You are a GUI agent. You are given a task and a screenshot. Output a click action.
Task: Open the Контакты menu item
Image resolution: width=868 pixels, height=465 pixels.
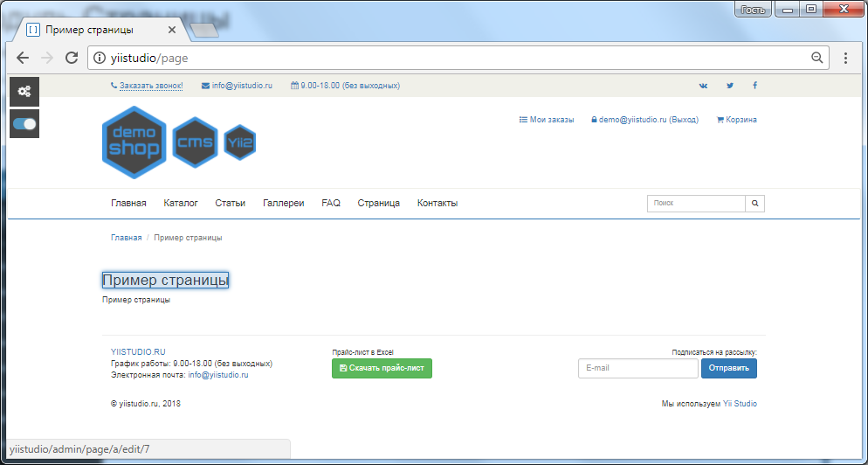click(x=437, y=204)
